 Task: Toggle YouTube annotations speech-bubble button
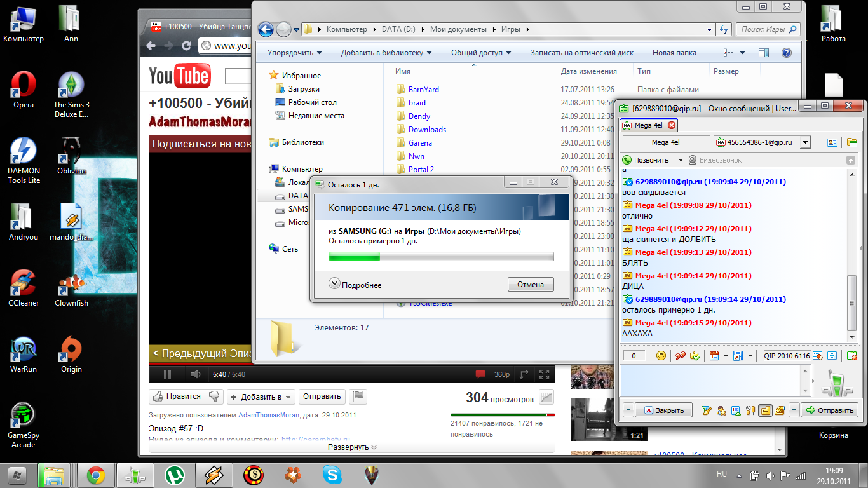pos(481,374)
